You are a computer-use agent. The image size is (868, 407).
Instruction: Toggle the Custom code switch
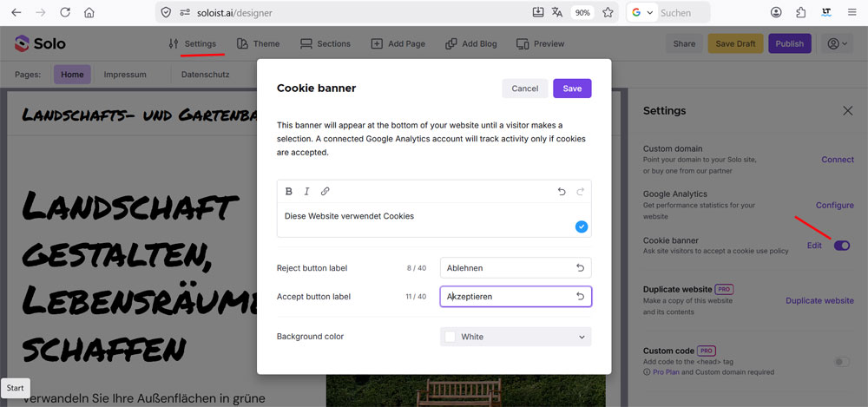pyautogui.click(x=841, y=362)
